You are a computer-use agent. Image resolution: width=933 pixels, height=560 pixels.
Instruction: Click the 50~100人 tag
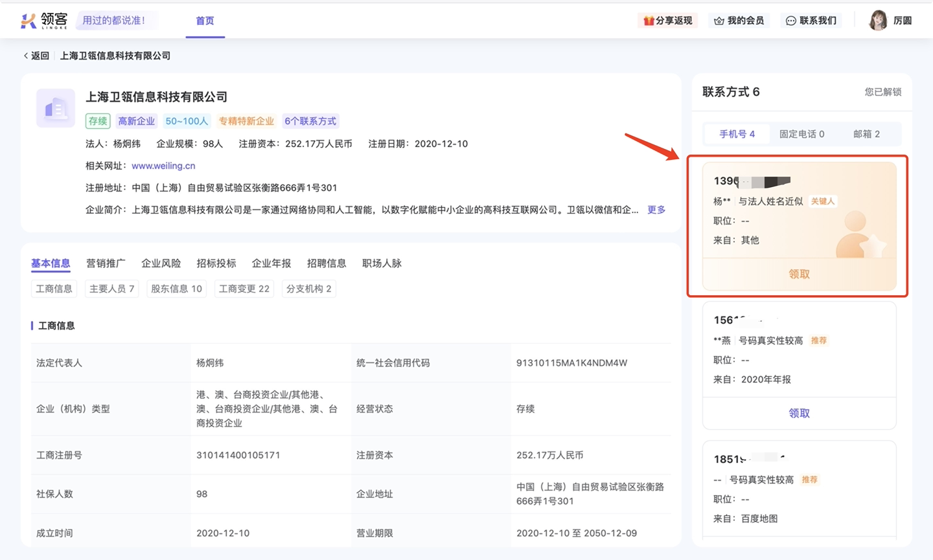point(187,121)
